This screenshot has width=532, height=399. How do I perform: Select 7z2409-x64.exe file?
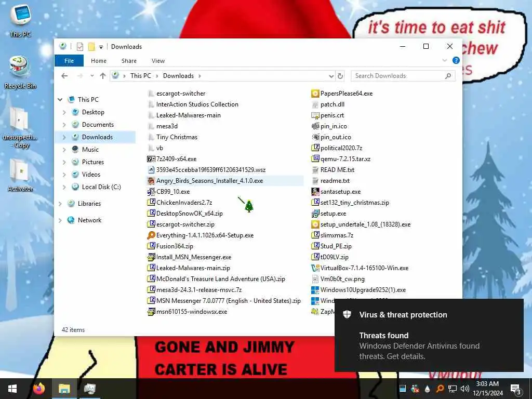click(171, 159)
